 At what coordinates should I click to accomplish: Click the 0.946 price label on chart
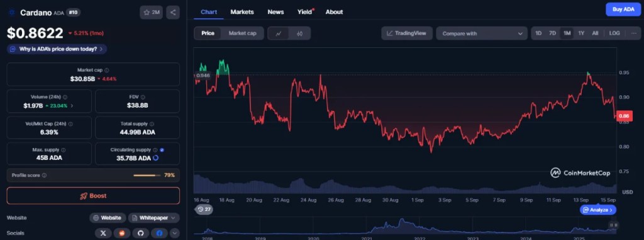click(203, 76)
